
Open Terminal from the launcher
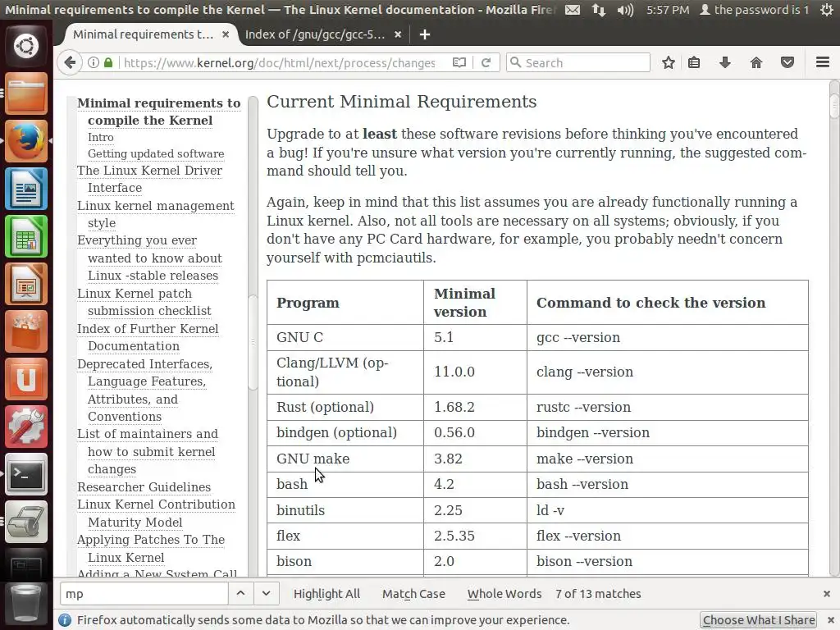[26, 475]
